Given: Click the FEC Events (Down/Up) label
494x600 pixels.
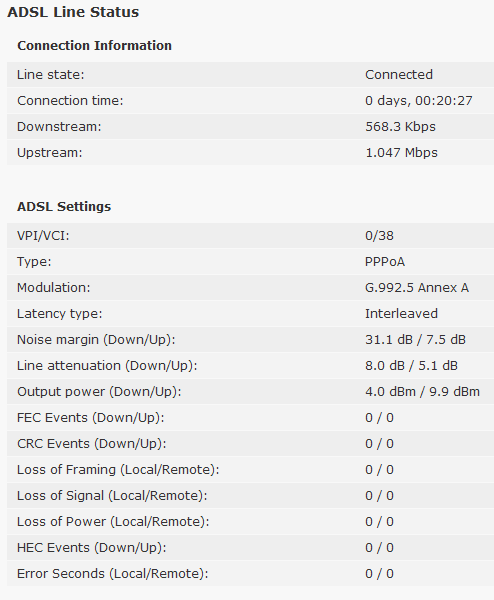Looking at the screenshot, I should [91, 418].
